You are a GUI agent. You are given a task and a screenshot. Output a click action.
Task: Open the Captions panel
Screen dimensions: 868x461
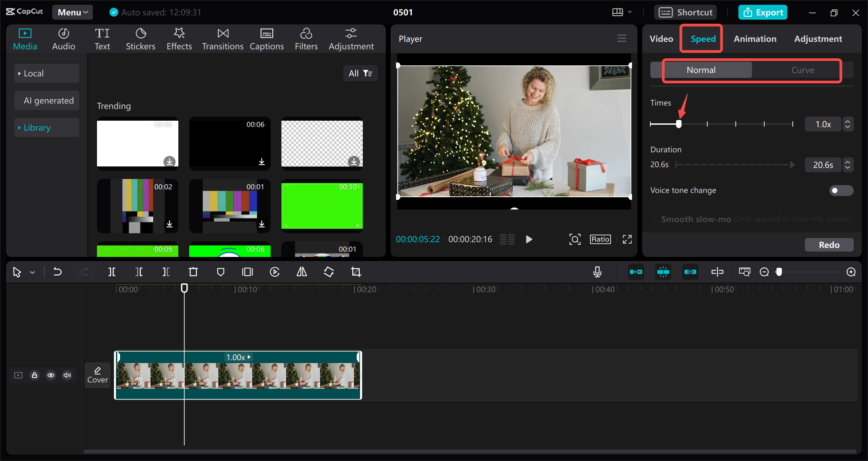[x=267, y=38]
